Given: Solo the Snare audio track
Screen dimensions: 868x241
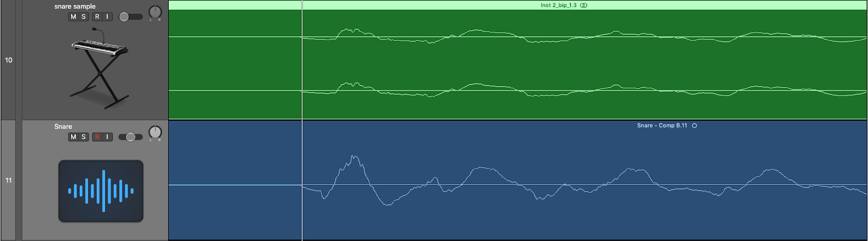Looking at the screenshot, I should 84,137.
